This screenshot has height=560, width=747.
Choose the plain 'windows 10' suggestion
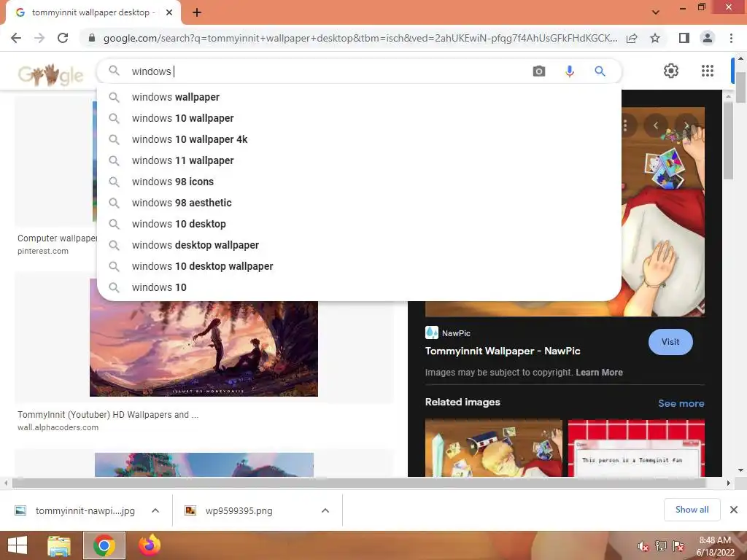[x=359, y=287]
